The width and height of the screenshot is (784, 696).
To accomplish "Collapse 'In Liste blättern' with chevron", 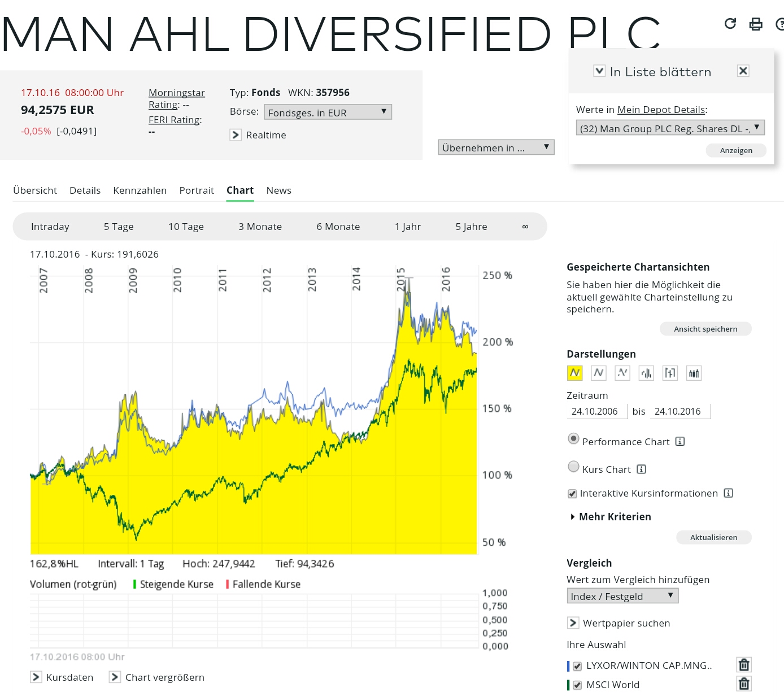I will click(599, 71).
